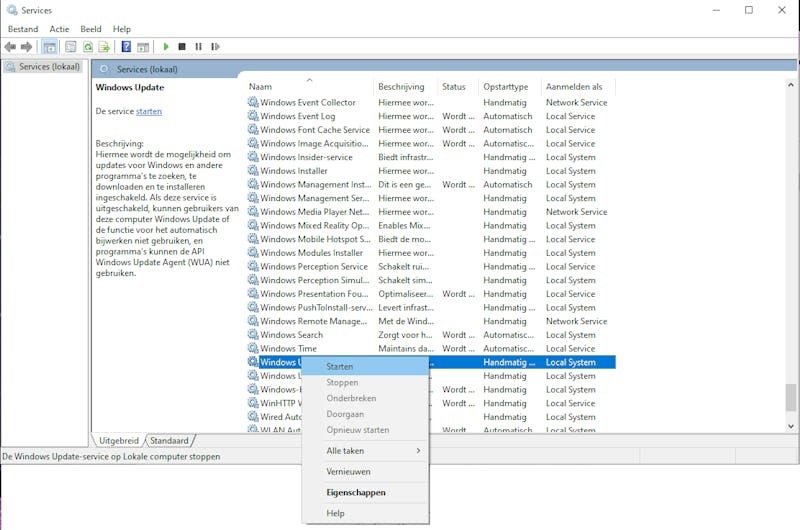Screen dimensions: 800x530
Task: Open the Properties toolbar icon
Action: 70,47
